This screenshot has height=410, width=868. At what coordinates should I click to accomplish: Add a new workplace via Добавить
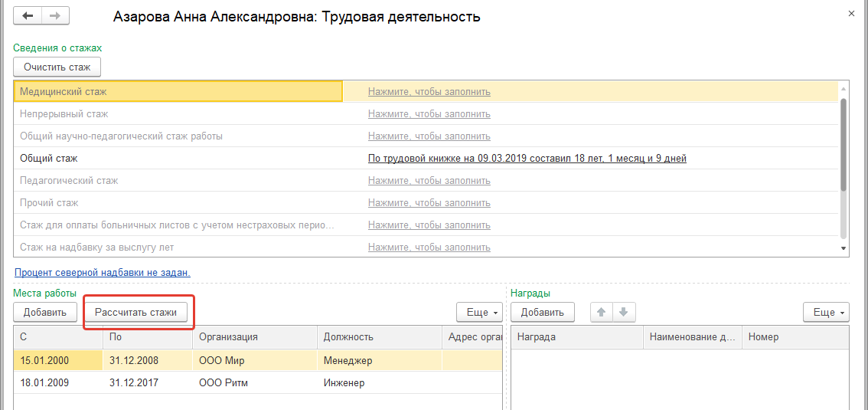45,312
